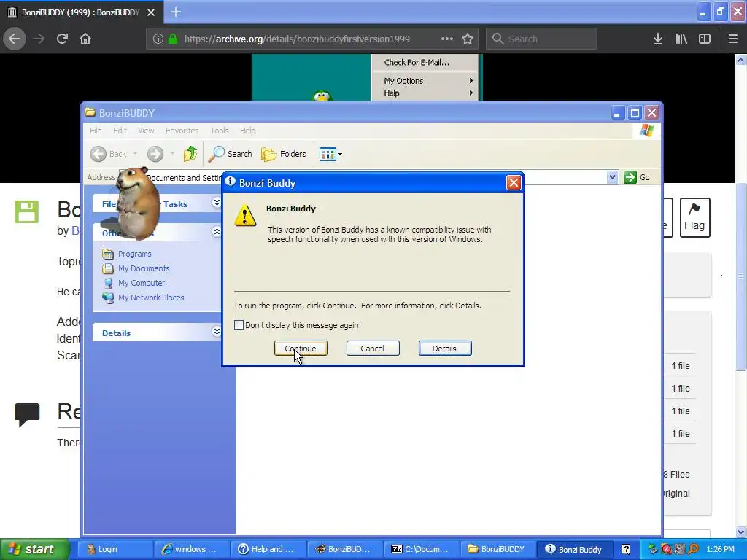Viewport: 747px width, 560px height.
Task: Open Details in compatibility dialog
Action: tap(445, 348)
